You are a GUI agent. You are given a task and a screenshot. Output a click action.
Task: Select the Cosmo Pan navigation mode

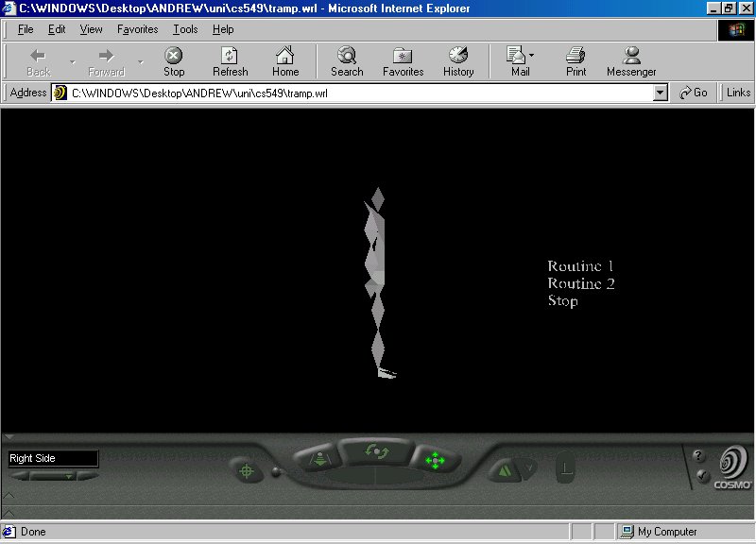[x=435, y=460]
